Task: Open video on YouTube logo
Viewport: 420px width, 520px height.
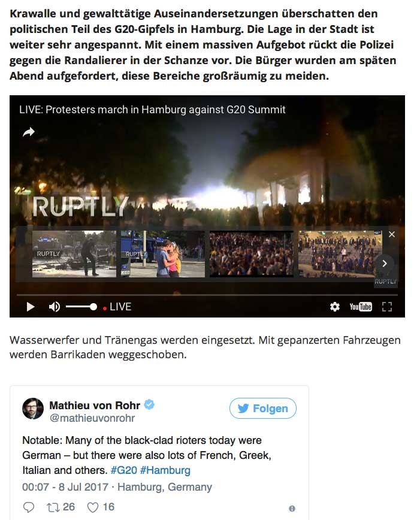Action: click(361, 307)
